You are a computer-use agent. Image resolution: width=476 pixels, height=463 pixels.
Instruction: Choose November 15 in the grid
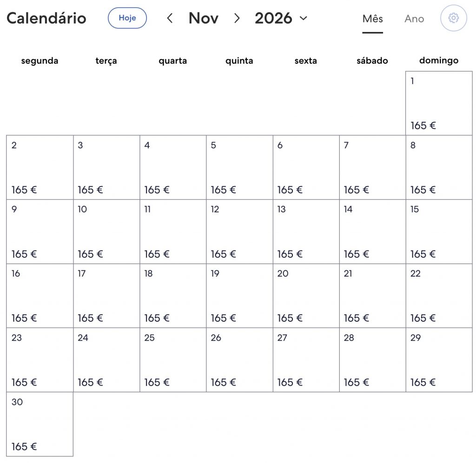(x=439, y=231)
